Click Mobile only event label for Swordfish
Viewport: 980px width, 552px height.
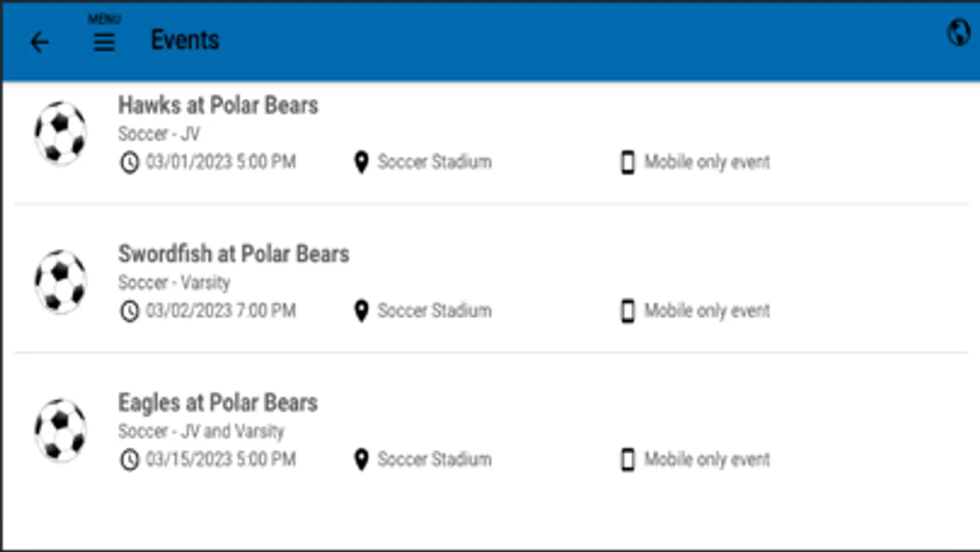(x=707, y=311)
